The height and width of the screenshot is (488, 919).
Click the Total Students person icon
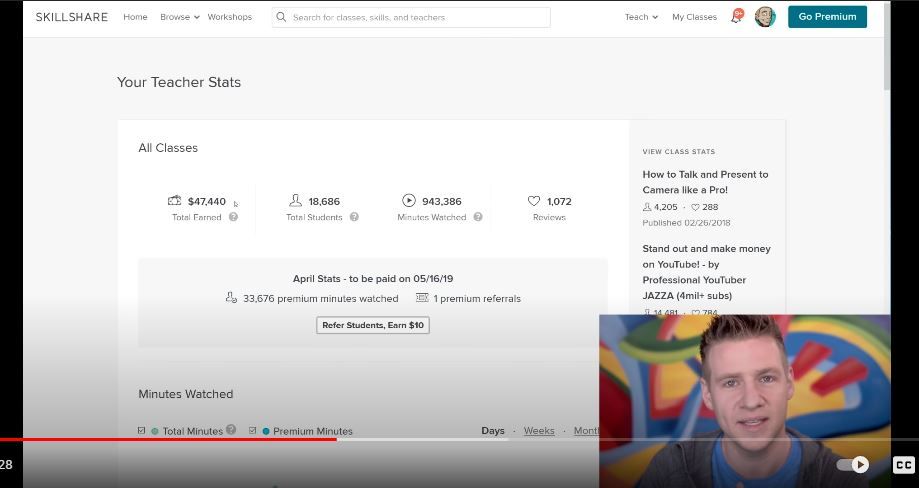point(295,200)
